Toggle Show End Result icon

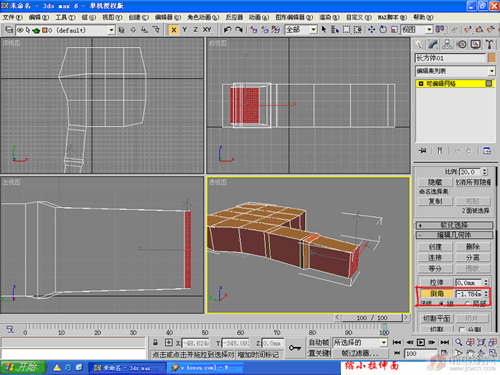(x=440, y=151)
